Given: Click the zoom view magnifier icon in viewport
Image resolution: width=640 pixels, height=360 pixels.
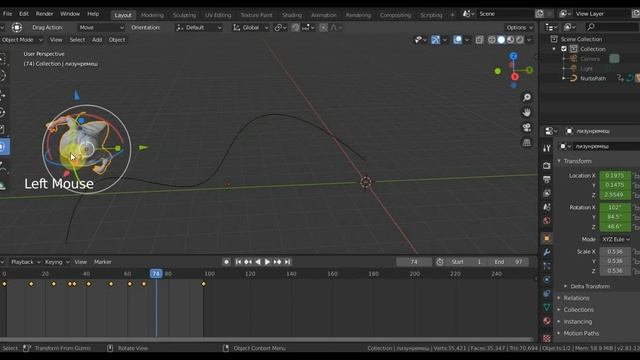Looking at the screenshot, I should coord(527,97).
